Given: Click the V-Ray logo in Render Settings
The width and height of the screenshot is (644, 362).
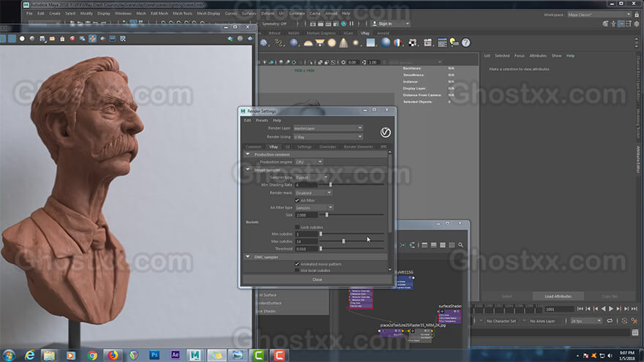Looking at the screenshot, I should (x=385, y=132).
